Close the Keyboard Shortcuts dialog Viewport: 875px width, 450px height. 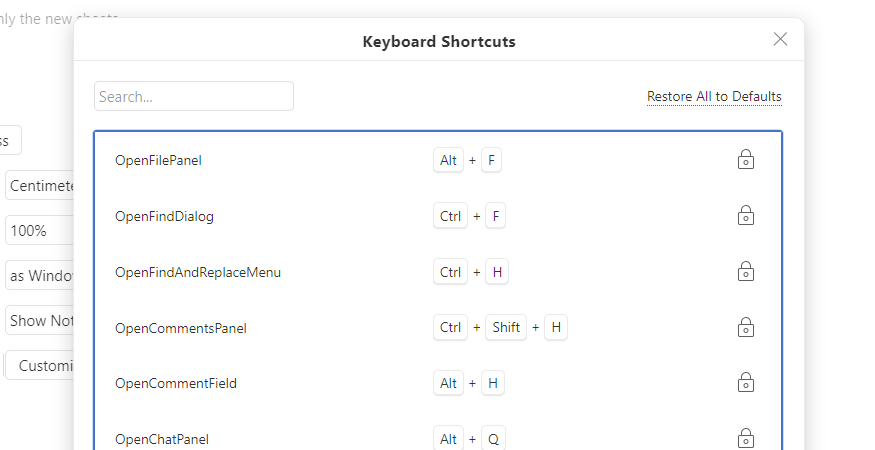pos(780,39)
